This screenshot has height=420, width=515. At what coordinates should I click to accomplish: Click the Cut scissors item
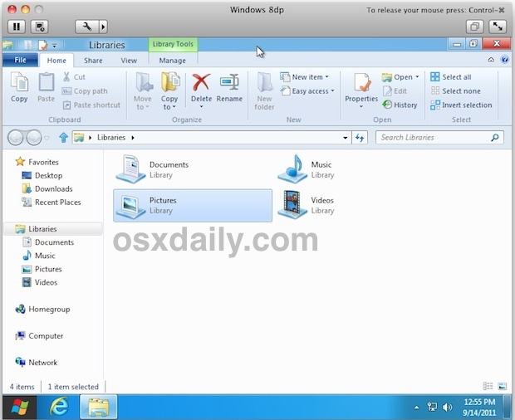pyautogui.click(x=74, y=77)
